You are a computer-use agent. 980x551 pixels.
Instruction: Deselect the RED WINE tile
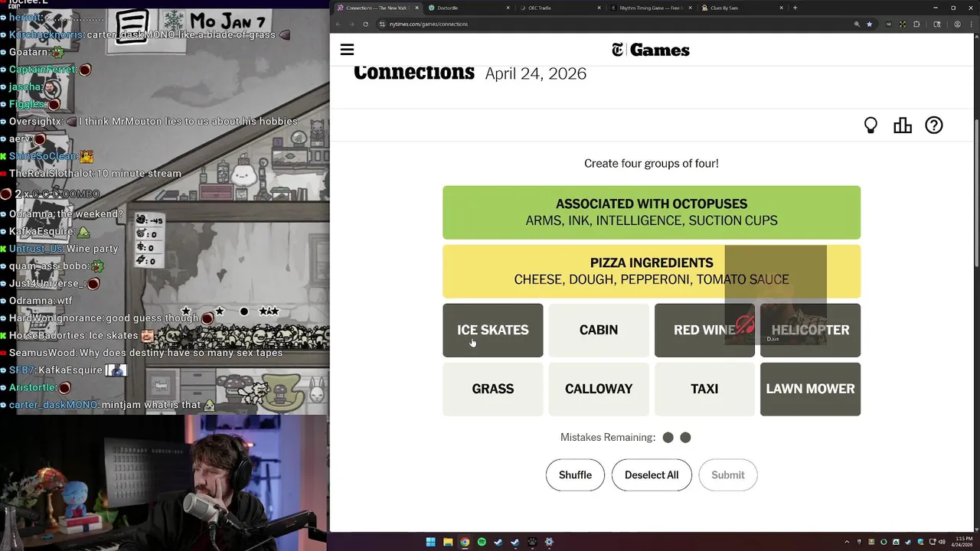pos(704,330)
